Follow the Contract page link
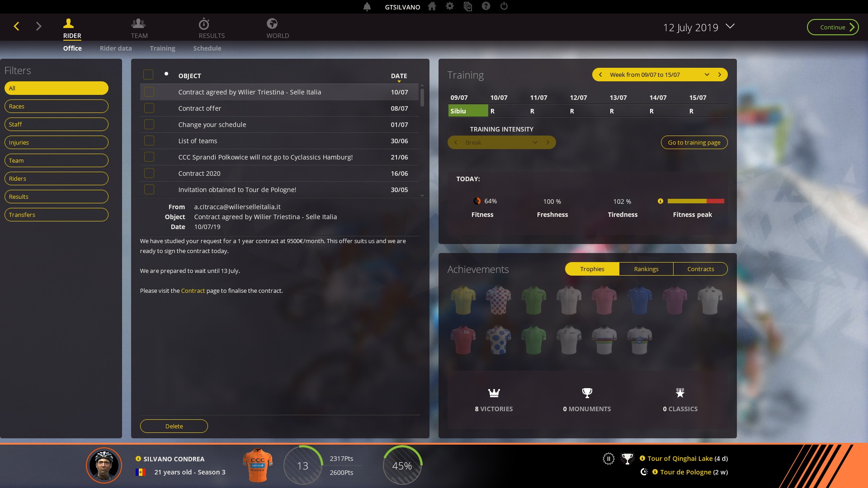 click(193, 291)
